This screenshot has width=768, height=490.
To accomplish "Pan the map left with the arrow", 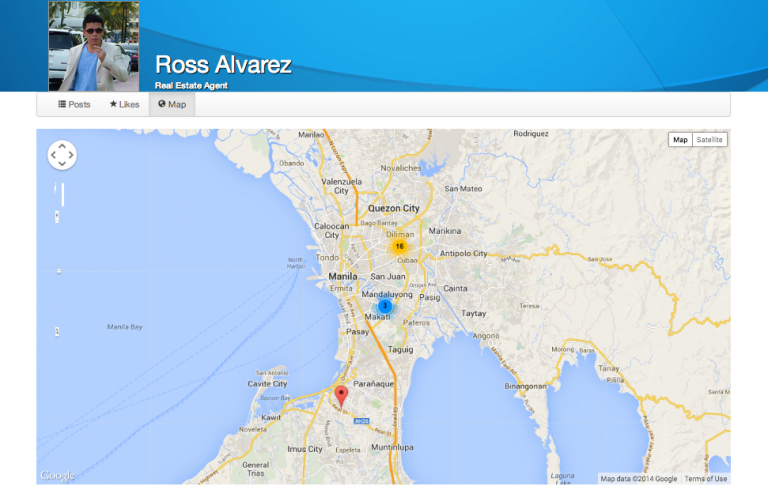I will click(53, 155).
